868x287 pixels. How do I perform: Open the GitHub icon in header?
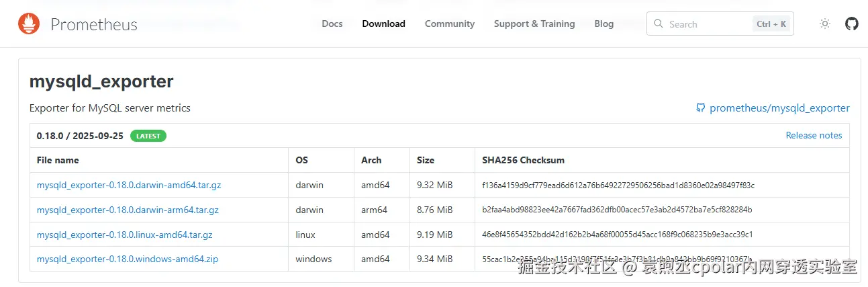pyautogui.click(x=851, y=24)
